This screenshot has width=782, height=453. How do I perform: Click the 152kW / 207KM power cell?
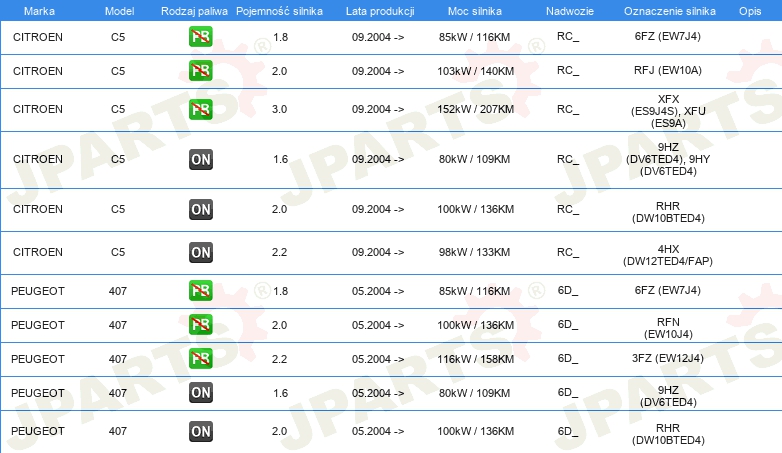475,109
